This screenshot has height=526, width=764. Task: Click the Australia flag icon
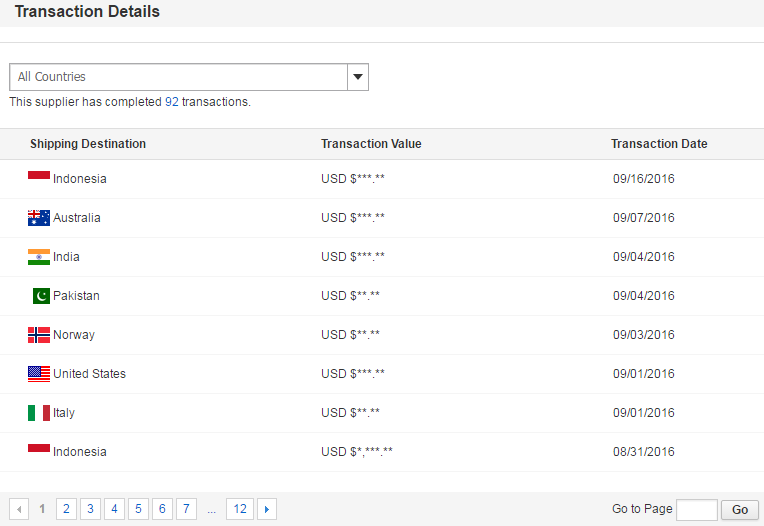click(x=39, y=218)
